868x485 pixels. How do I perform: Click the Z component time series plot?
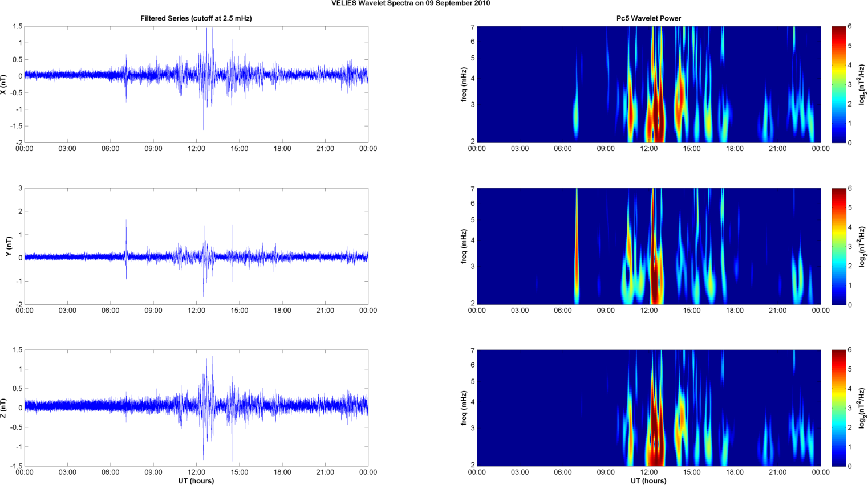[x=196, y=408]
